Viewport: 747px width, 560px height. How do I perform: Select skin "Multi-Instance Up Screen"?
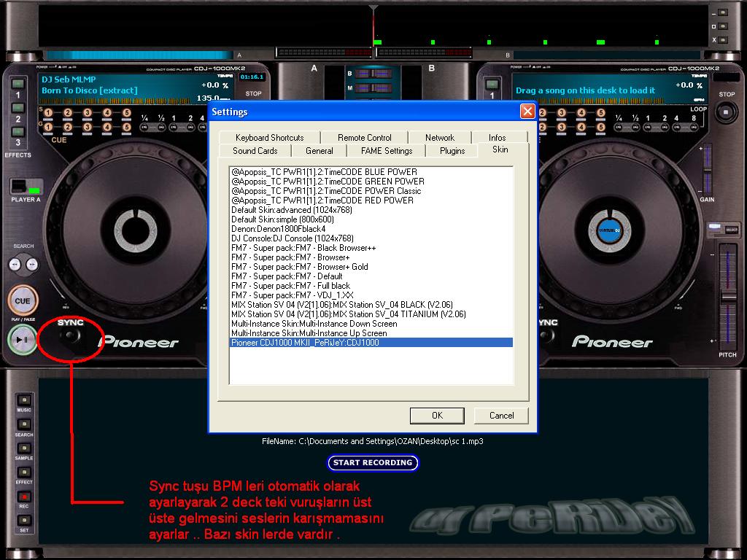click(371, 333)
